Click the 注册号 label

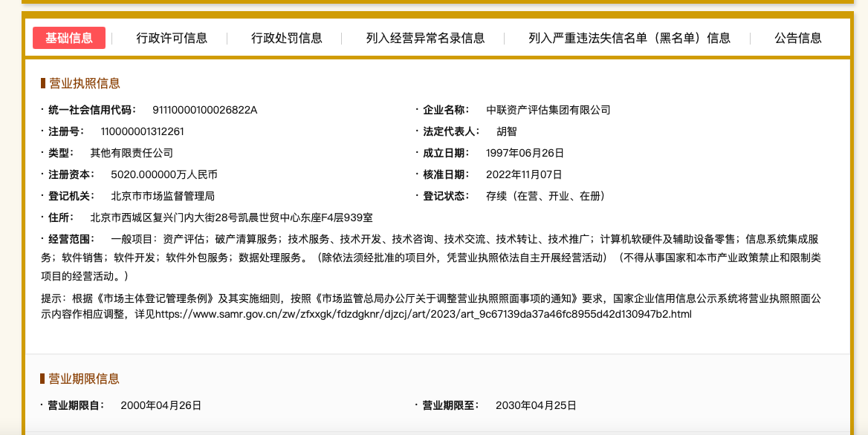click(x=66, y=131)
